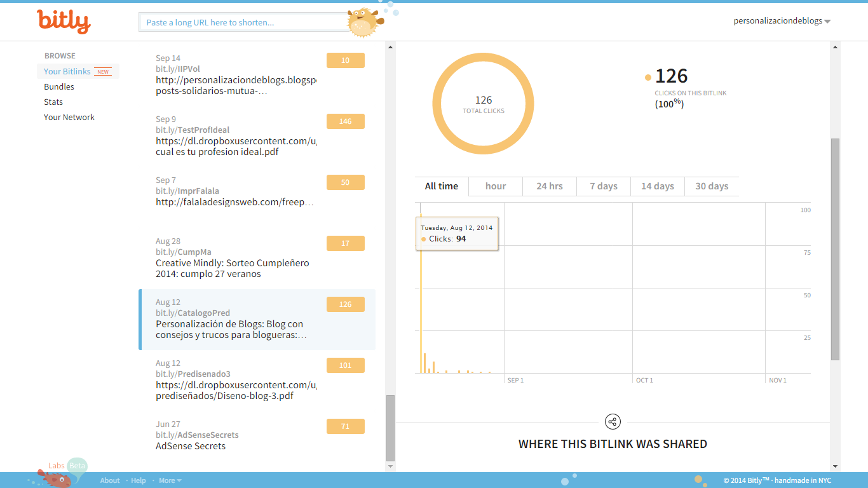Viewport: 868px width, 488px height.
Task: Click the Jun 27 date in the list
Action: click(168, 424)
